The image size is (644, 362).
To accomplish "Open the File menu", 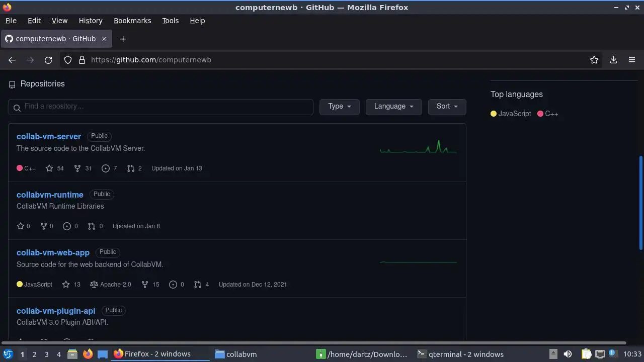I will (x=11, y=21).
